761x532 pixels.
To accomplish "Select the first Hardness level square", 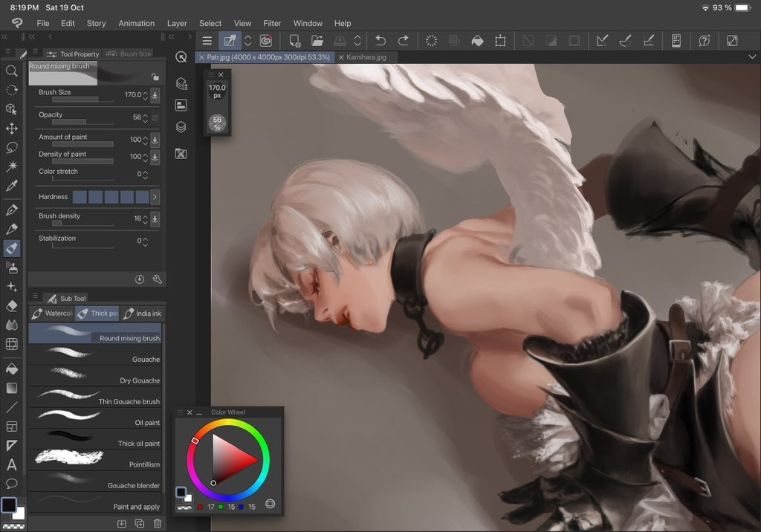I will [x=80, y=197].
